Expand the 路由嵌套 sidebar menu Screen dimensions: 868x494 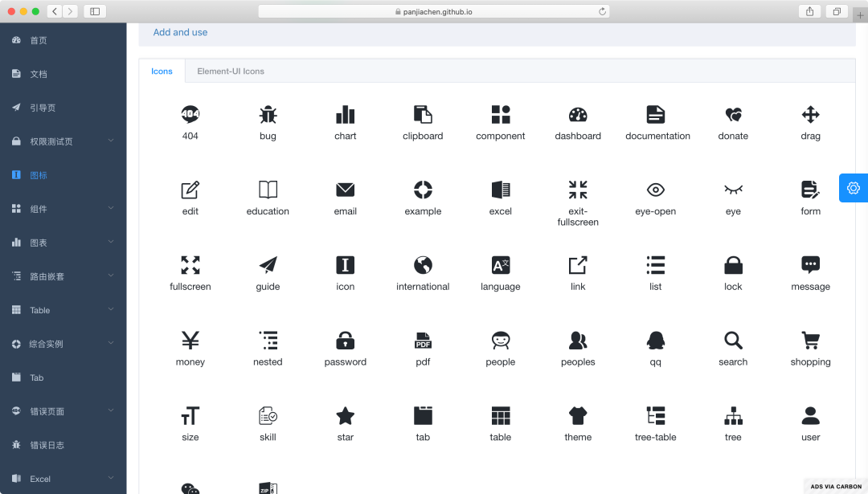pyautogui.click(x=63, y=276)
